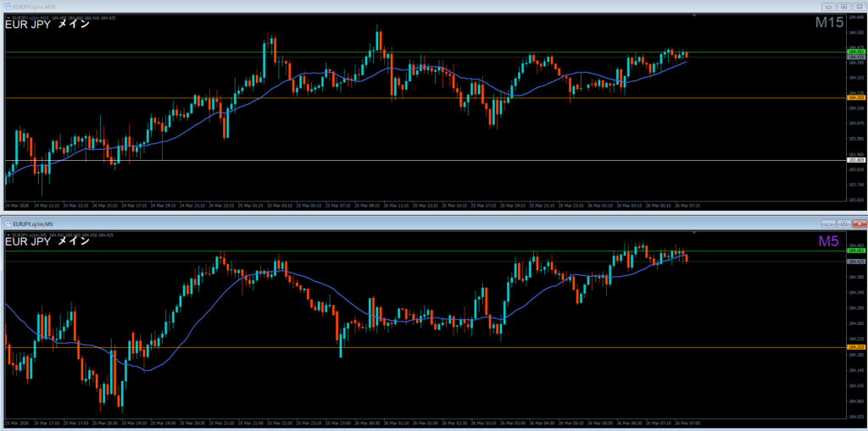This screenshot has height=431, width=868.
Task: Minimize the EURJPY M15 chart window
Action: [x=829, y=6]
